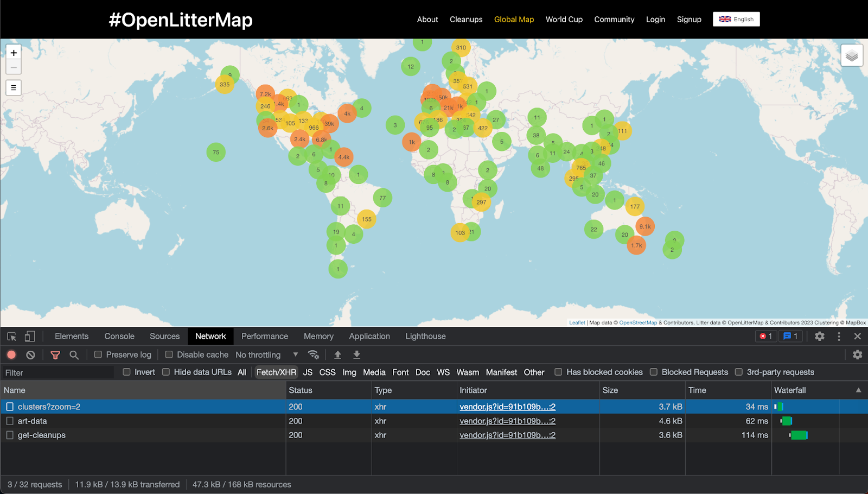
Task: Click the DevTools inspect element picker icon
Action: [11, 337]
